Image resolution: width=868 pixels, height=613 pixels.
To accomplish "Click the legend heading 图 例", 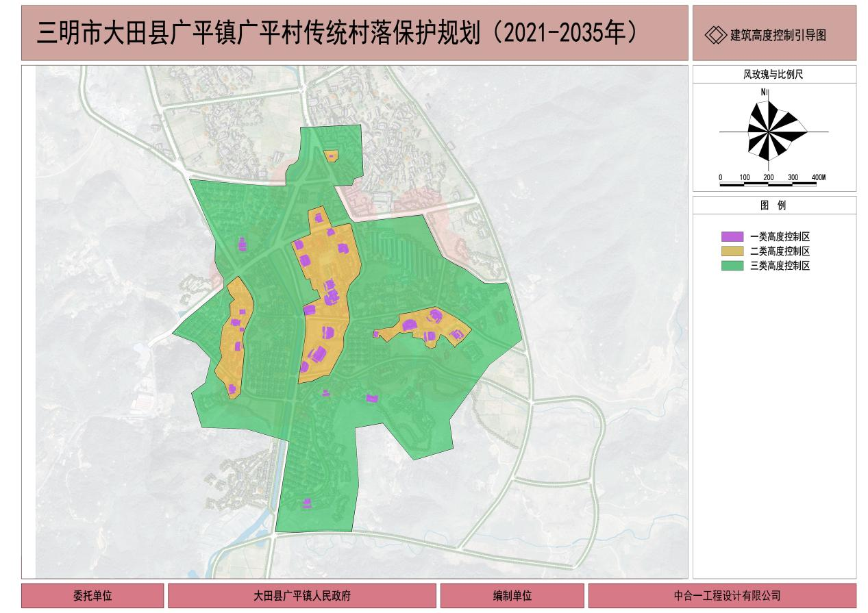I will (x=773, y=205).
